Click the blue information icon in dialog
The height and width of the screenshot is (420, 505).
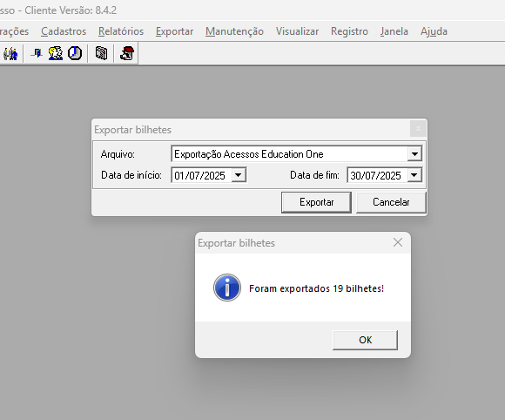pos(227,288)
